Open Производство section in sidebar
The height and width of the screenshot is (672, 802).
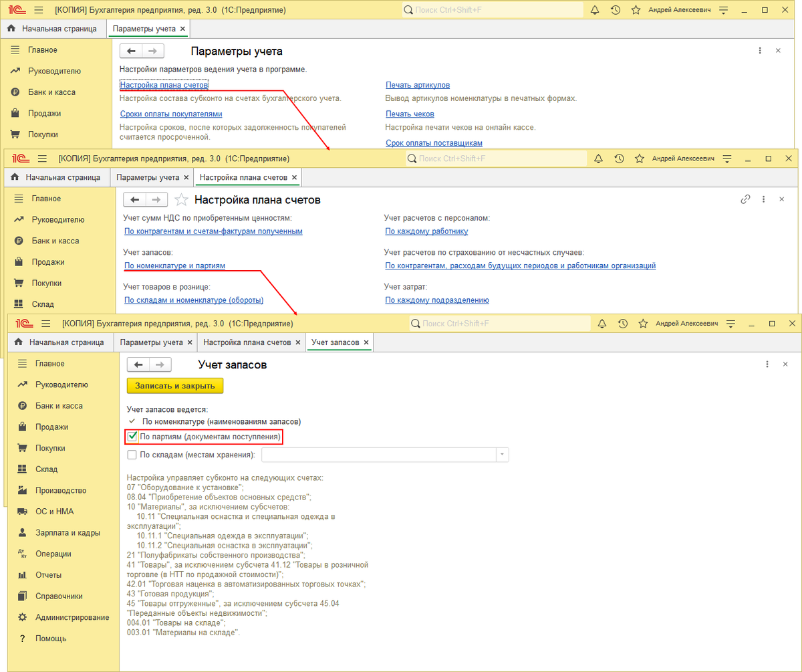61,491
